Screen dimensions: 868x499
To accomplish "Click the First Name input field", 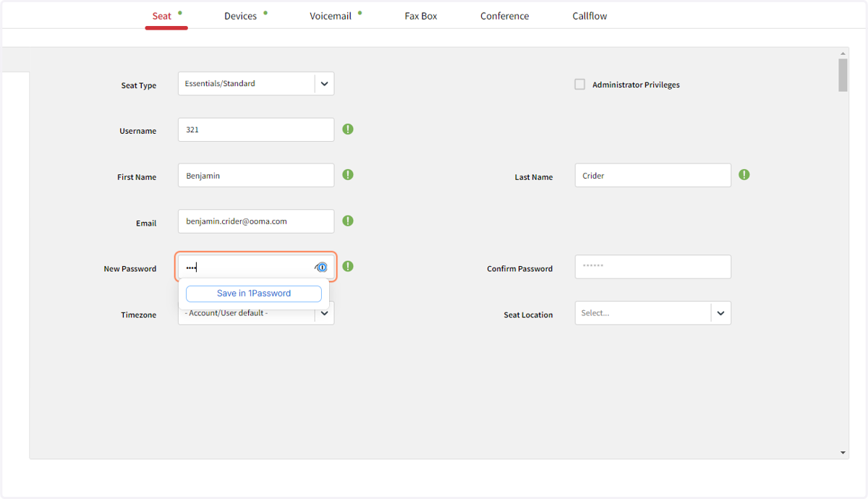I will pos(256,175).
